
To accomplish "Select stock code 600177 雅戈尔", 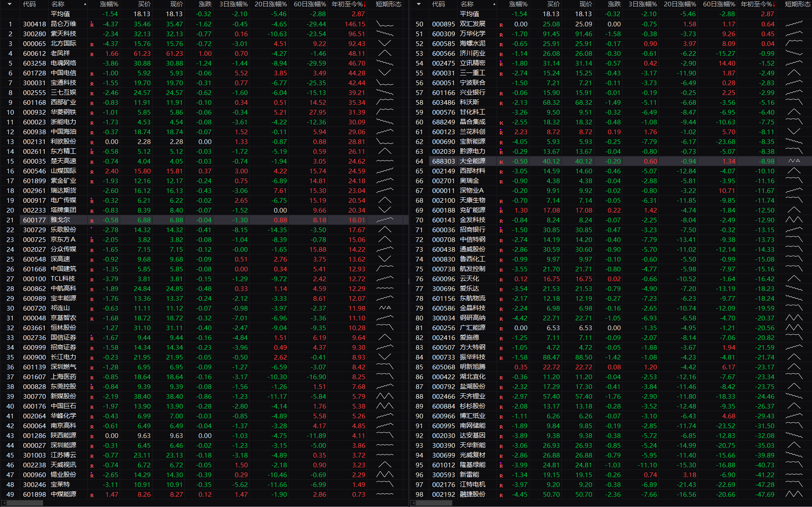I will [x=204, y=220].
